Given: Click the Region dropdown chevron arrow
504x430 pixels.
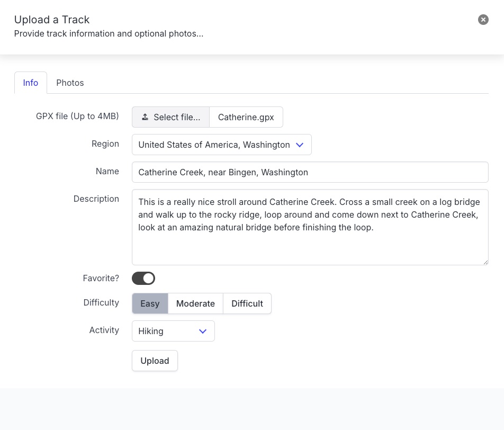Looking at the screenshot, I should [300, 145].
